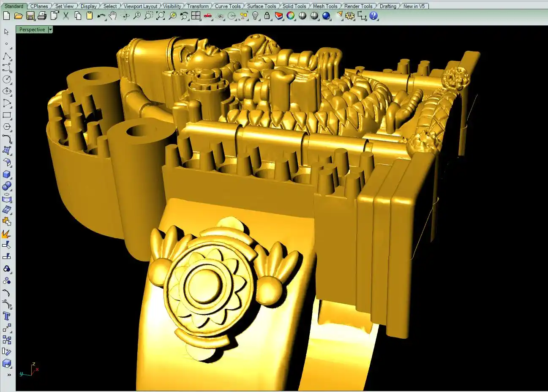Switch to the Surface Tools tab
This screenshot has height=392, width=548.
261,6
